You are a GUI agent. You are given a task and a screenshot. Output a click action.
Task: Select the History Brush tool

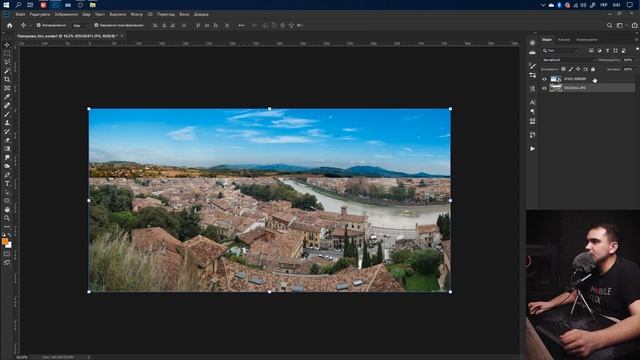[x=7, y=131]
